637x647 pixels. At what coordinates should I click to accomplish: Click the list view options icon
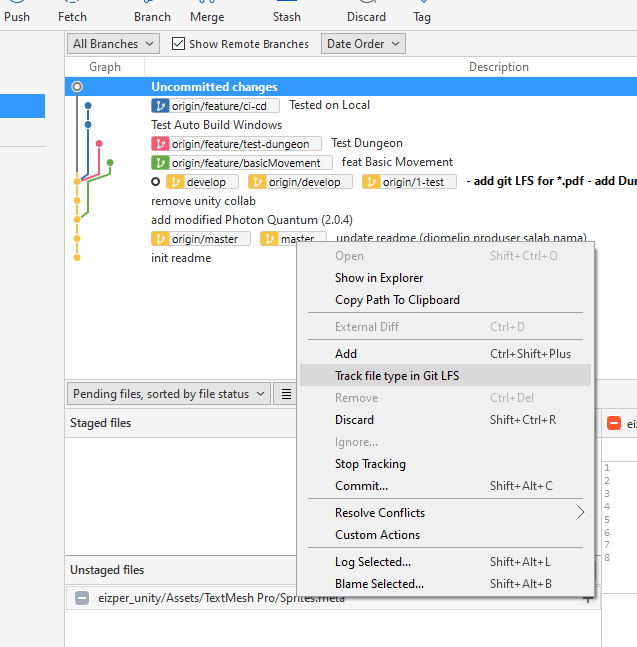(x=287, y=394)
